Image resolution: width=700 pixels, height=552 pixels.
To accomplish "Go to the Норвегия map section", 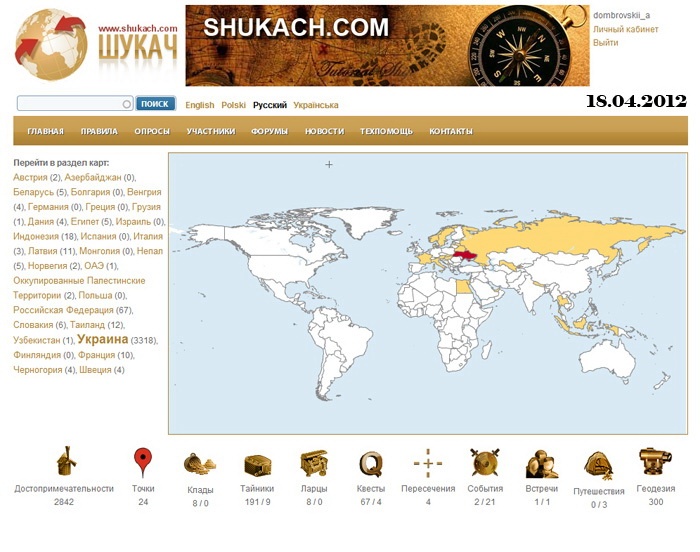I will (x=47, y=266).
